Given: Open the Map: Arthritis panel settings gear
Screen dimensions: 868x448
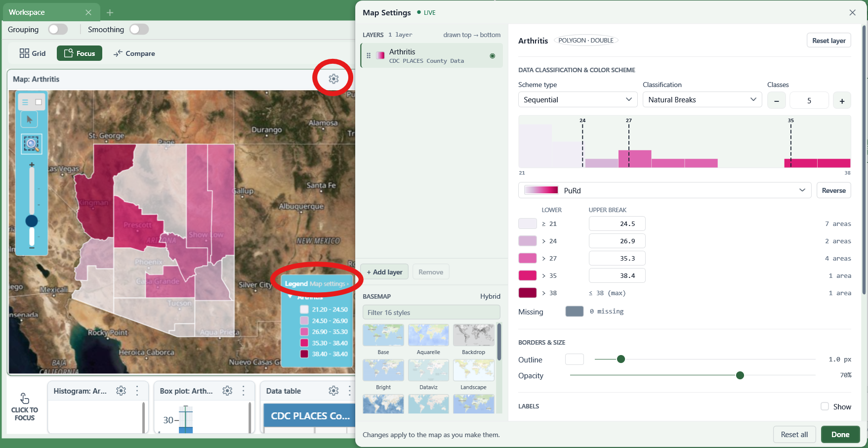Looking at the screenshot, I should pos(333,79).
